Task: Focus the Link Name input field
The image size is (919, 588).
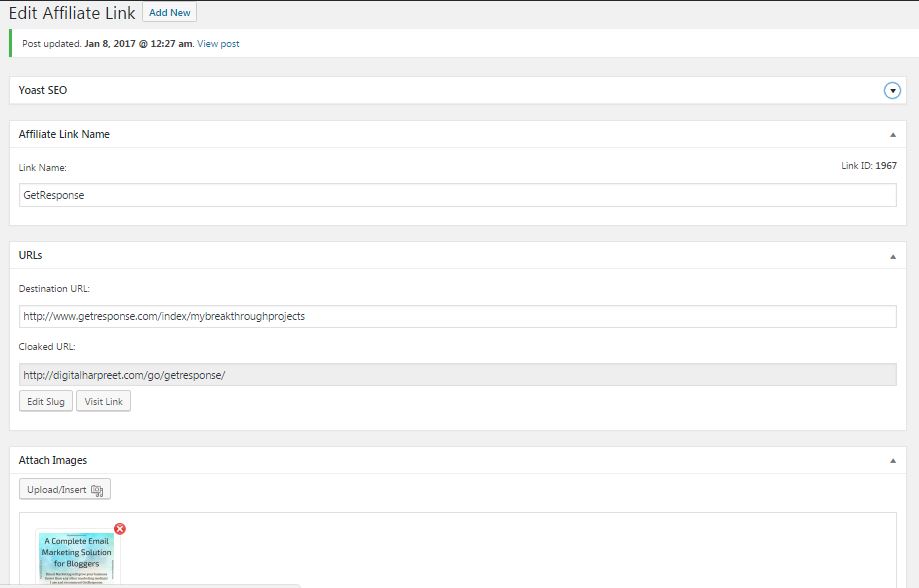Action: (458, 195)
